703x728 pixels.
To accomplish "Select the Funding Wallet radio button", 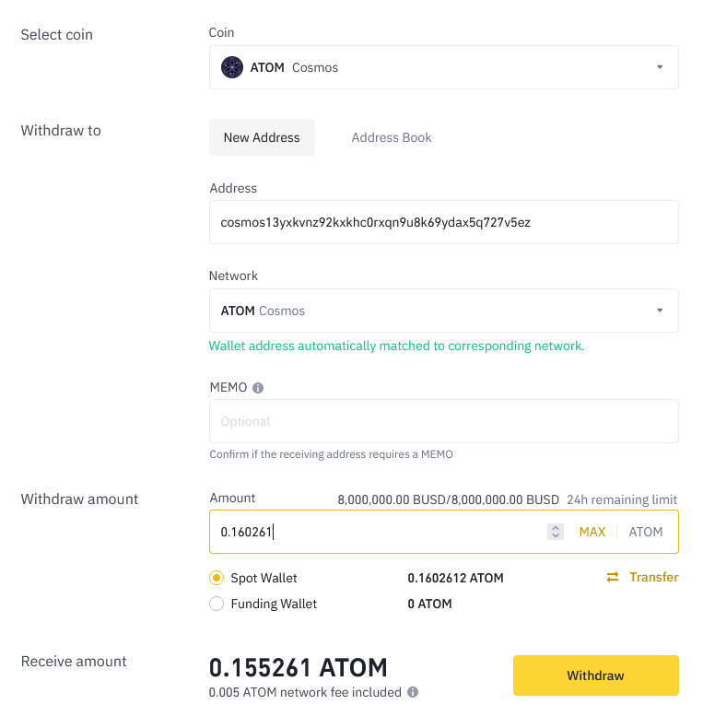I will 217,604.
